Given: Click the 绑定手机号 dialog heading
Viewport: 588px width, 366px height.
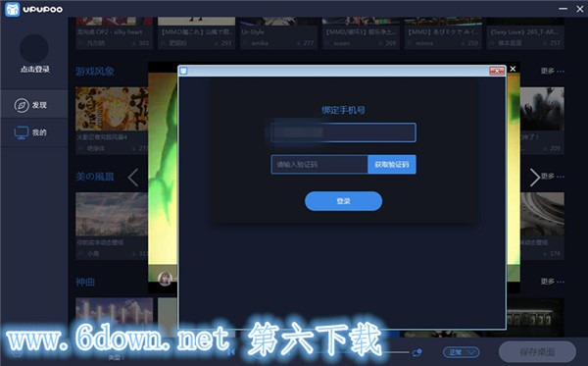Looking at the screenshot, I should pyautogui.click(x=343, y=110).
